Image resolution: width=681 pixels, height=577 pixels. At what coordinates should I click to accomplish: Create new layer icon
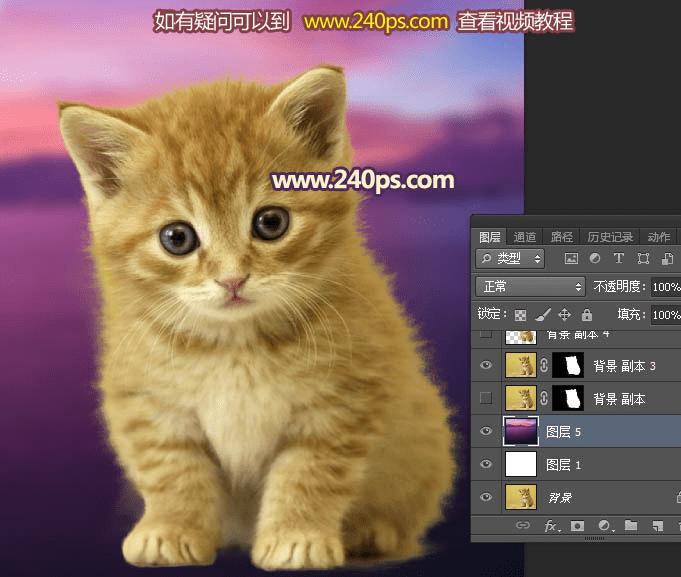pyautogui.click(x=658, y=526)
